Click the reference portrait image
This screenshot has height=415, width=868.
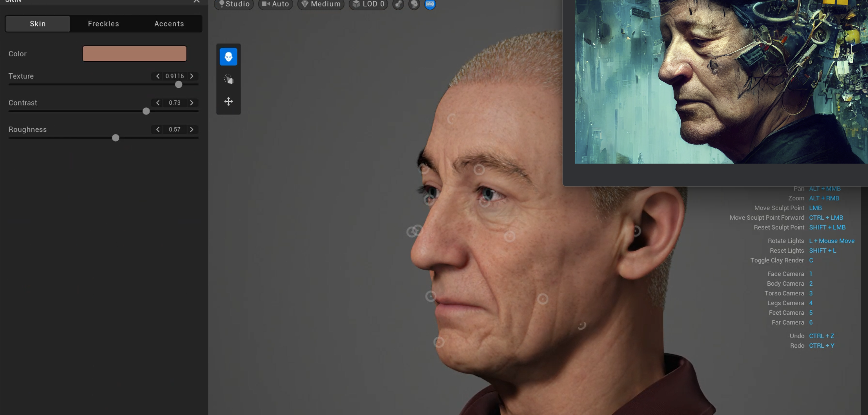click(721, 81)
